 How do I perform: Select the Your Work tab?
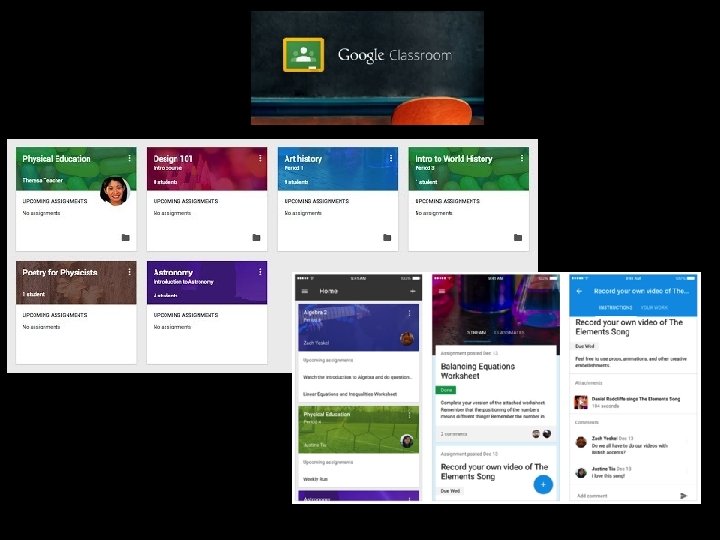(x=654, y=307)
